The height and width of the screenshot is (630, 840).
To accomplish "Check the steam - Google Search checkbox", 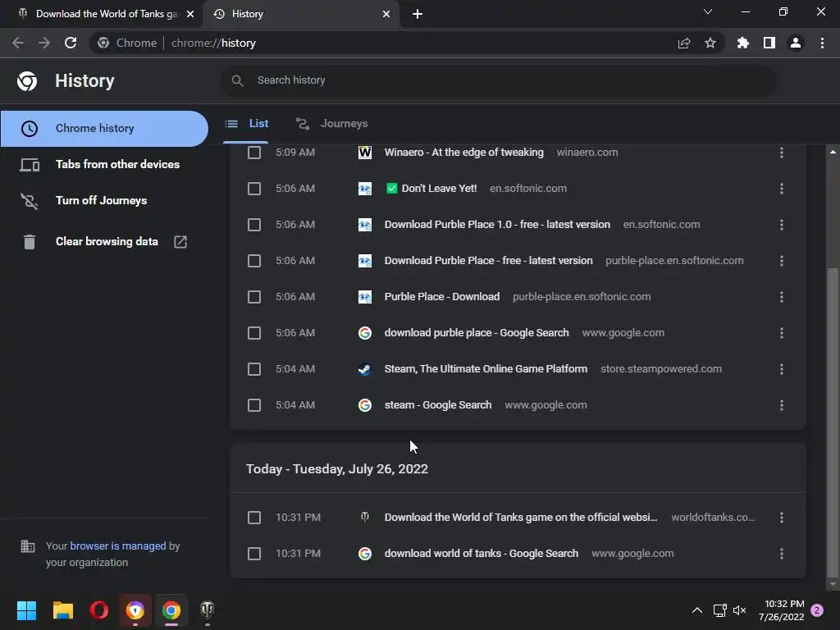I will click(254, 405).
